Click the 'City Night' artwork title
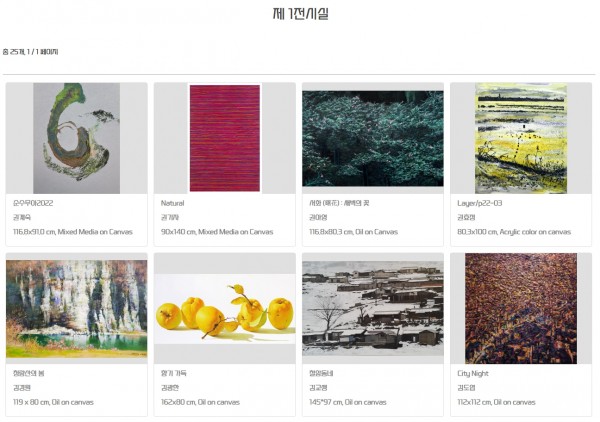Viewport: 600px width, 422px height. coord(473,373)
